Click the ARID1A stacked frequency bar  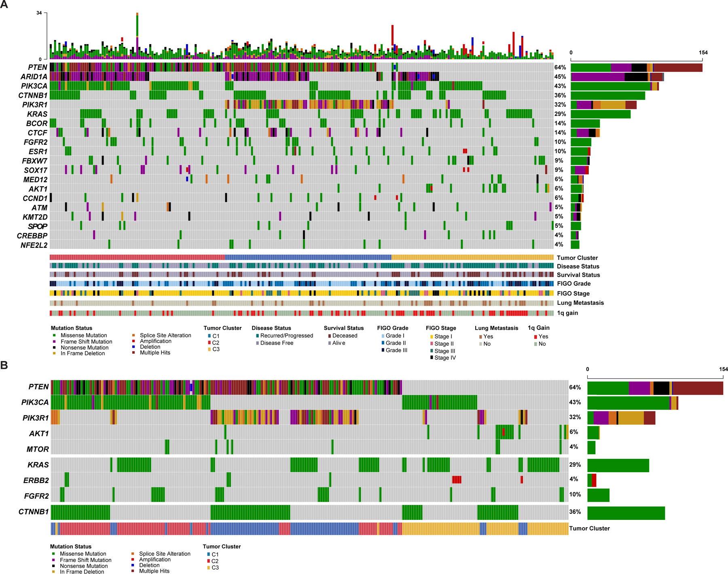tap(617, 77)
